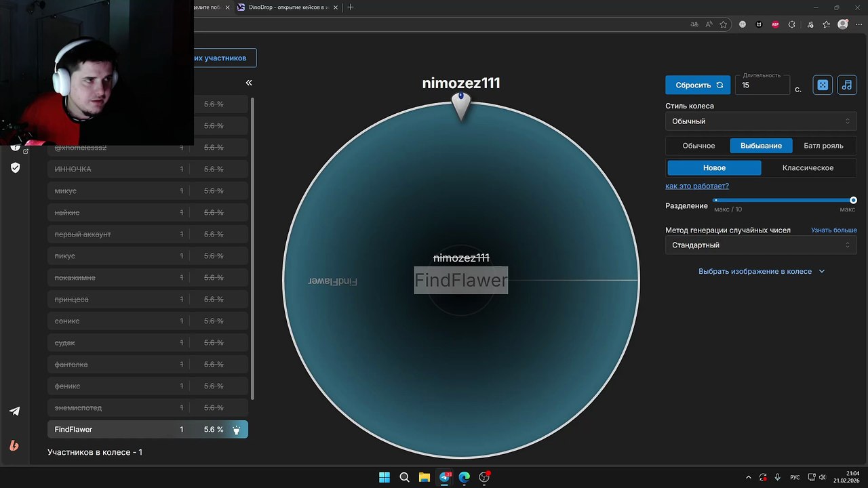Switch to the Классическое elimination type
This screenshot has width=868, height=488.
point(808,167)
